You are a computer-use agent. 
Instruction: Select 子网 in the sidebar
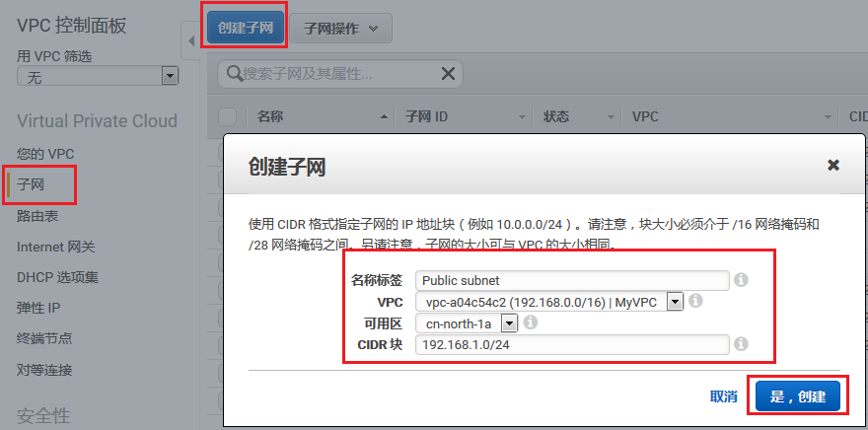click(32, 184)
